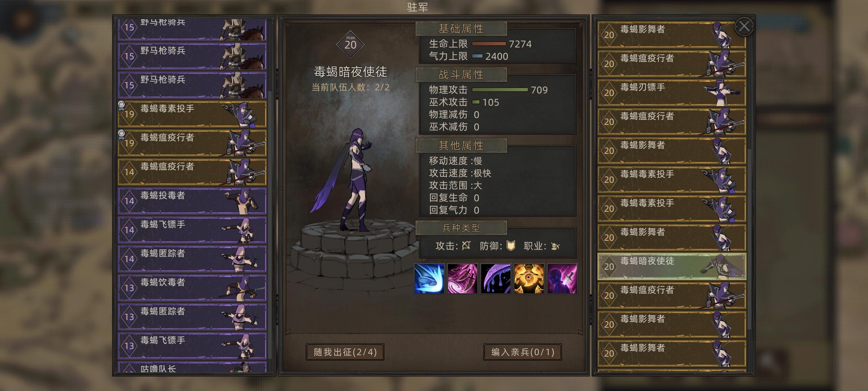This screenshot has width=868, height=391.
Task: Select 毒蝎投毒者 level 14 unit
Action: (x=192, y=201)
